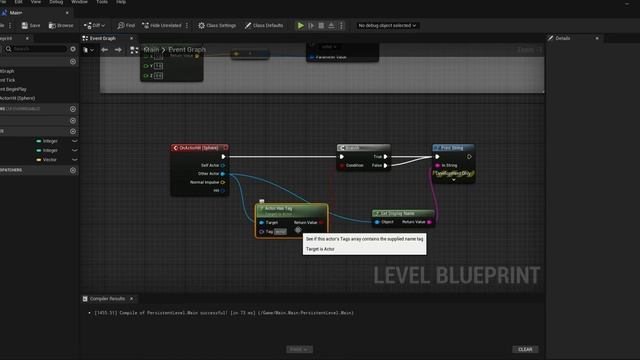
Task: Click the zoom-to-fit graph icon
Action: 134,50
